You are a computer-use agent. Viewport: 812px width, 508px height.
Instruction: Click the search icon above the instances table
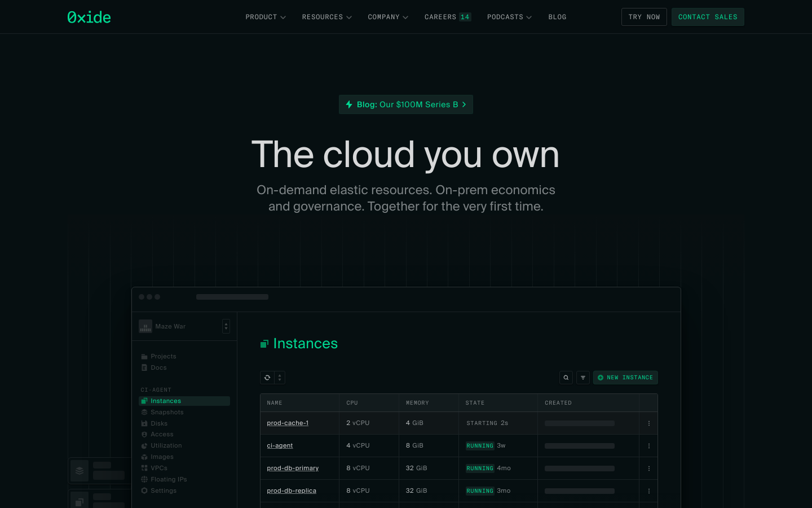point(566,378)
